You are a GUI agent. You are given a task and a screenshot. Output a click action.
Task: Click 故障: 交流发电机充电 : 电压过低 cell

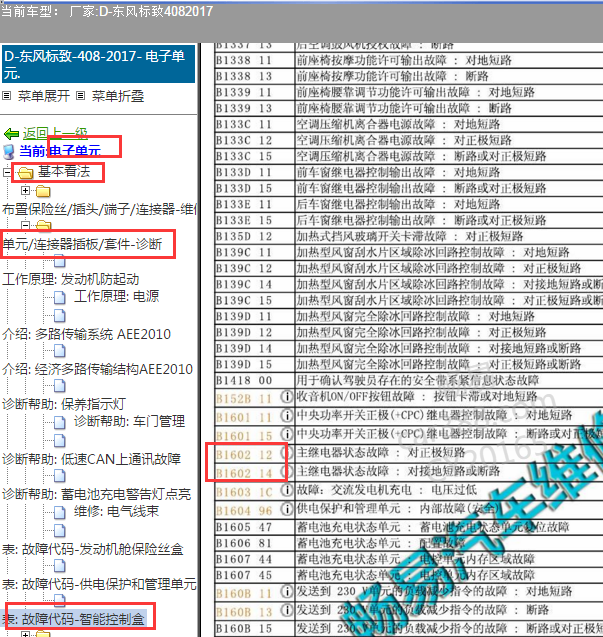pyautogui.click(x=386, y=490)
